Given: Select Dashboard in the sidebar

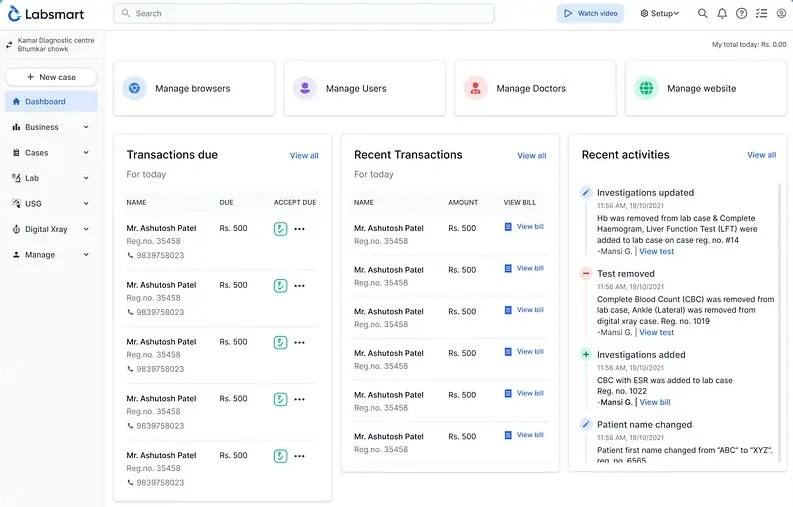Looking at the screenshot, I should click(x=51, y=102).
